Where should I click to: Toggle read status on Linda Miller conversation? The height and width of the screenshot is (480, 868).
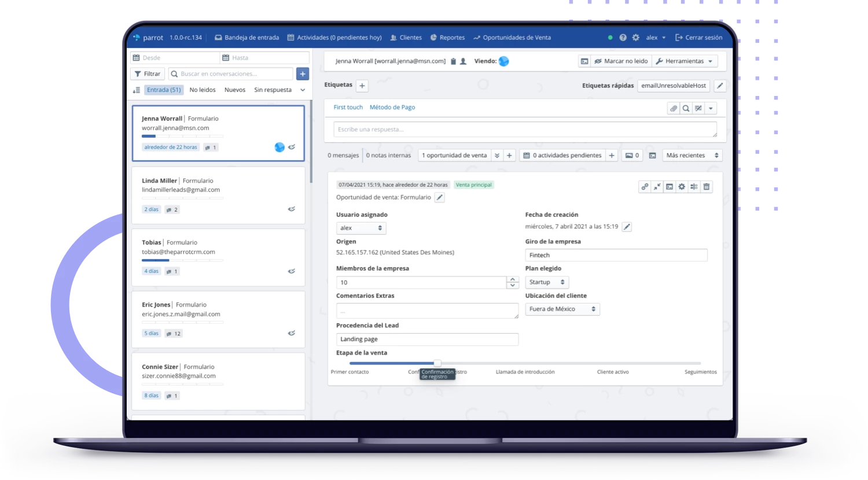(x=292, y=209)
